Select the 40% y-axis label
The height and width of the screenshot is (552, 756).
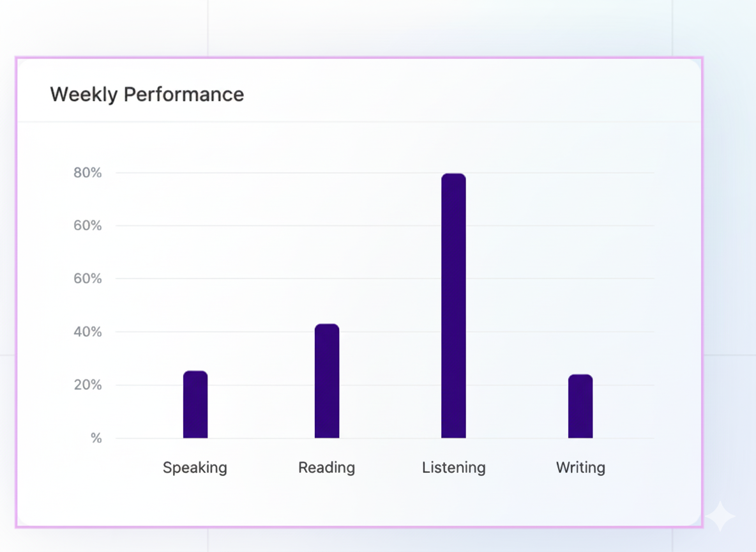point(87,332)
